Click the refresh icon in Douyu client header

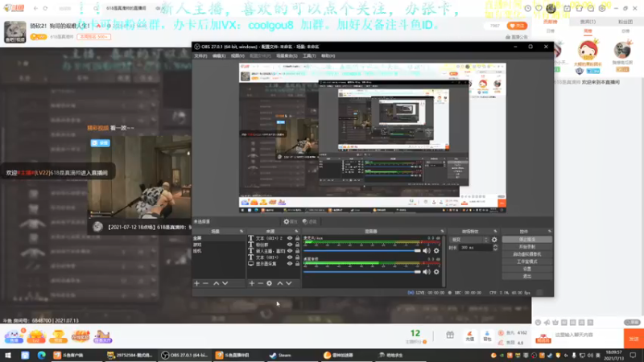[45, 8]
